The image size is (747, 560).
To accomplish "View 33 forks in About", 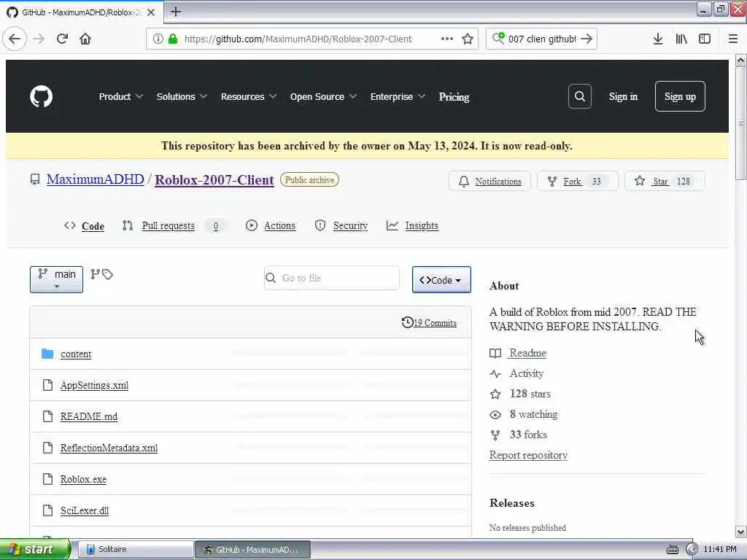I will [x=528, y=435].
